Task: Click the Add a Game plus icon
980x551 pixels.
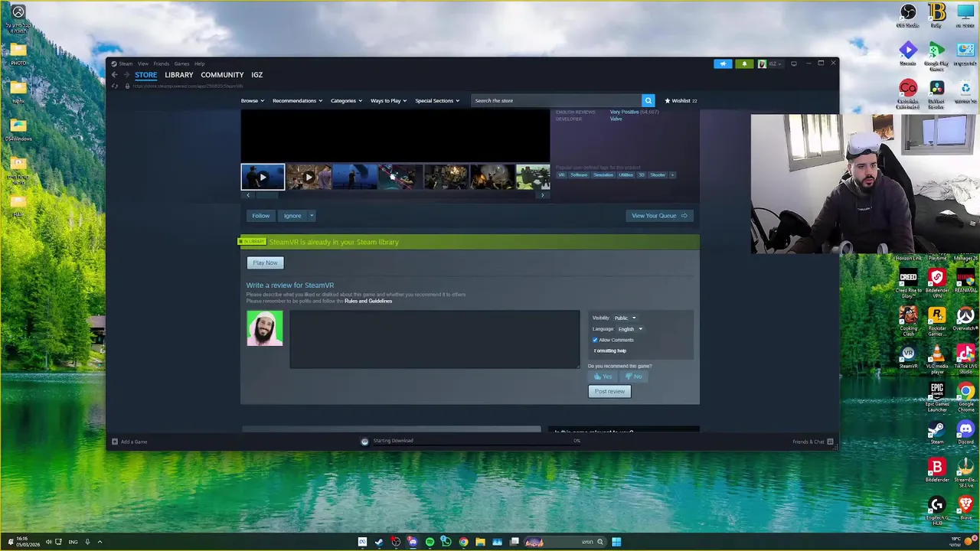Action: tap(115, 442)
